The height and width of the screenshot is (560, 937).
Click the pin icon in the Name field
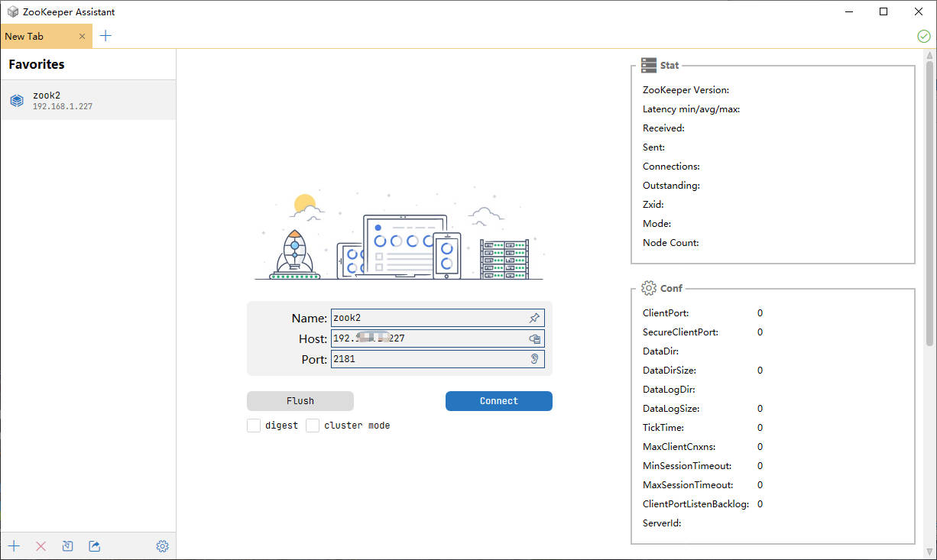click(534, 318)
